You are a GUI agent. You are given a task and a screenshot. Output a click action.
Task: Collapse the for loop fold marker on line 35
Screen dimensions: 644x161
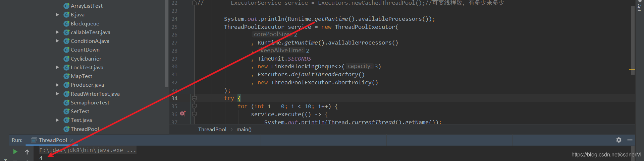(x=194, y=106)
